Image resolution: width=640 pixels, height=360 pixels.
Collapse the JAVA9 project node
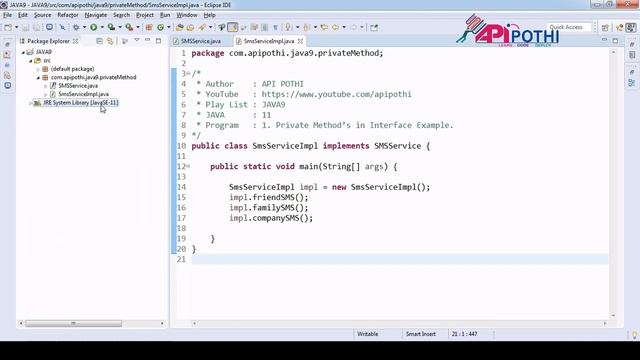[x=23, y=52]
